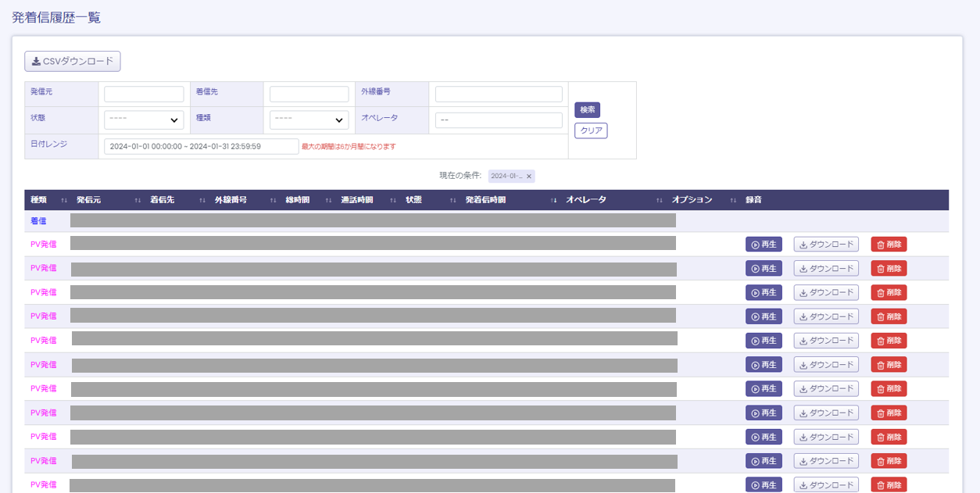Screen dimensions: 980x493
Task: Expand the 種類 dropdown filter
Action: click(309, 120)
